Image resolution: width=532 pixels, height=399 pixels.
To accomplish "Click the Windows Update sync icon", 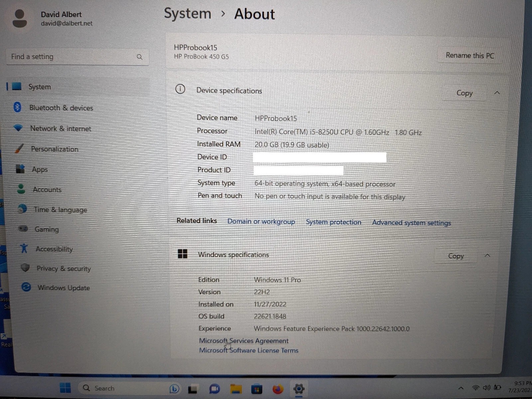I will 26,287.
